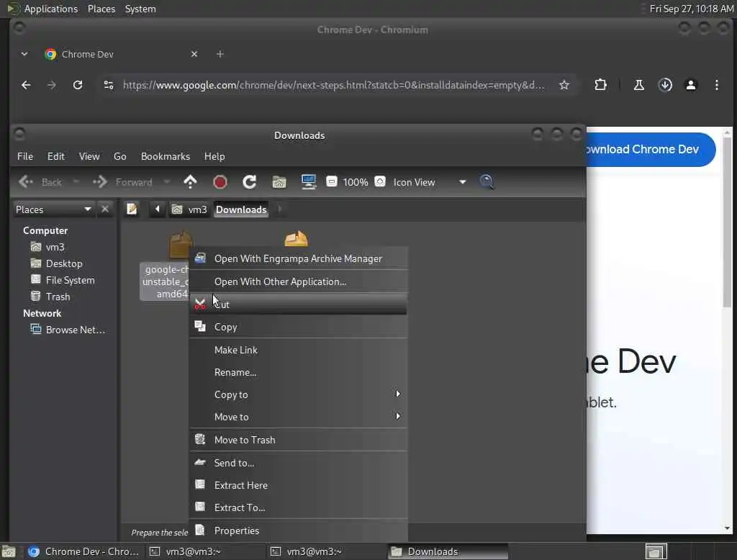Choose Extract Here option

coord(298,485)
